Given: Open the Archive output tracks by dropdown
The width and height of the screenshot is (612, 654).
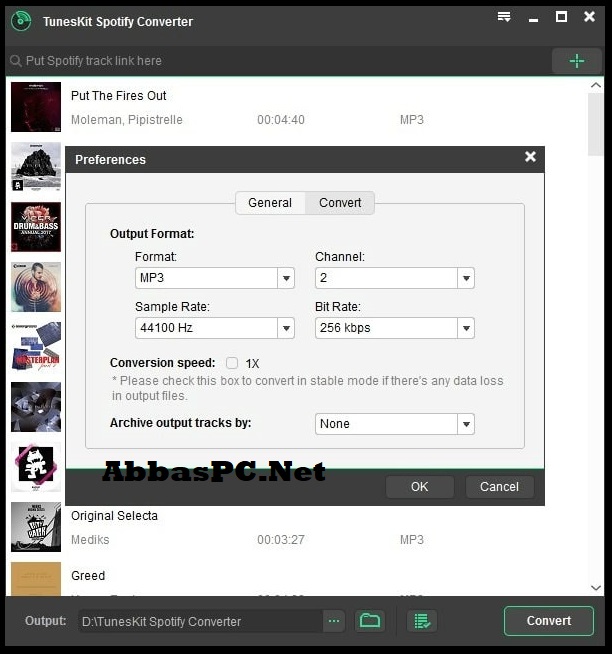Looking at the screenshot, I should pyautogui.click(x=395, y=424).
